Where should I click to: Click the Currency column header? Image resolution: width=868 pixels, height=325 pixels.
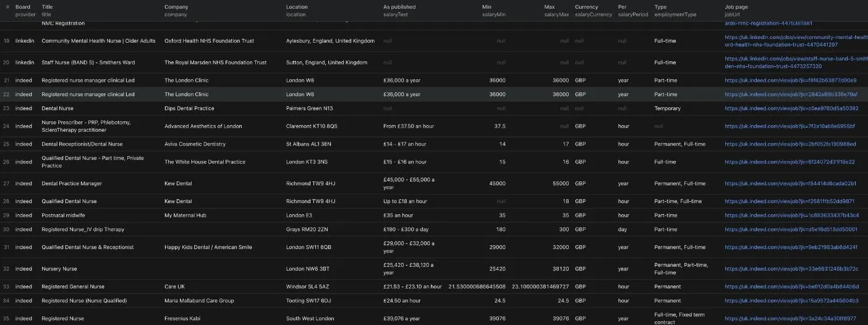594,11
